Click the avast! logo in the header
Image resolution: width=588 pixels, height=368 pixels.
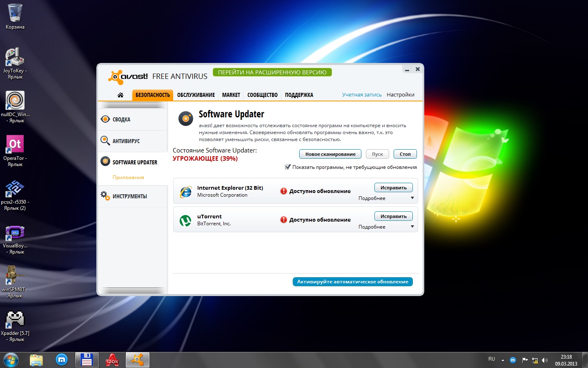[128, 76]
